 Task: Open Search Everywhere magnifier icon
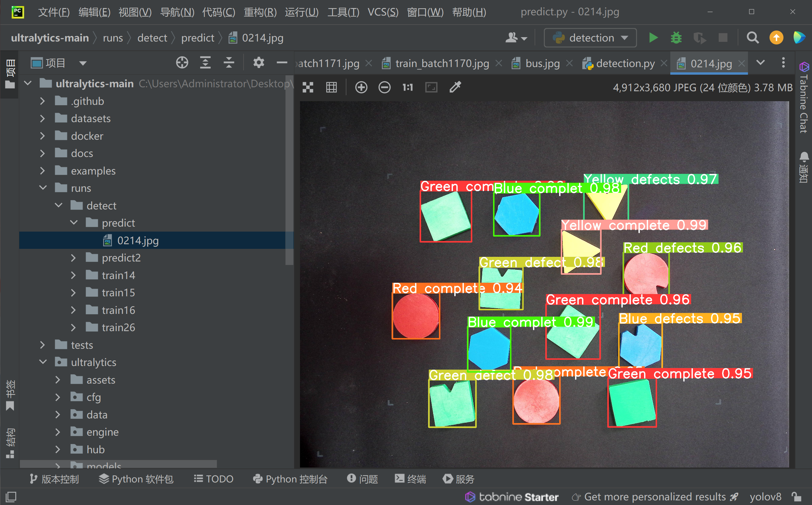753,38
